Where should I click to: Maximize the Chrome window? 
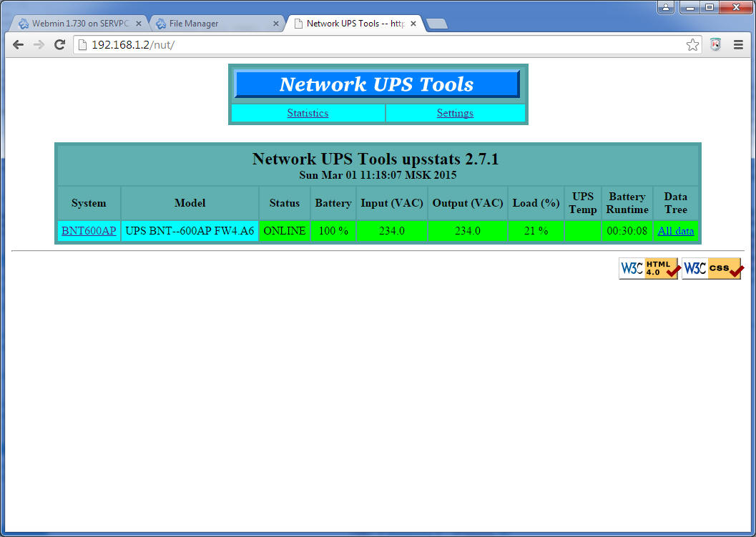710,7
